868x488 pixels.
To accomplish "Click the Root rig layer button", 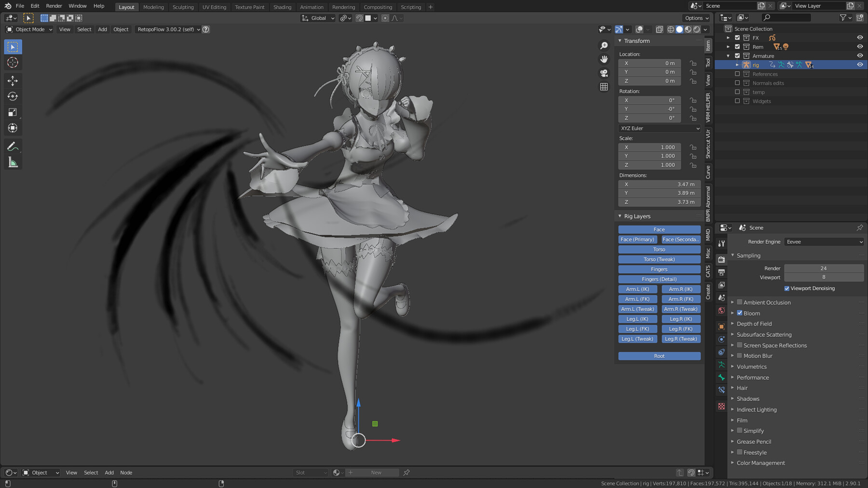I will tap(659, 356).
